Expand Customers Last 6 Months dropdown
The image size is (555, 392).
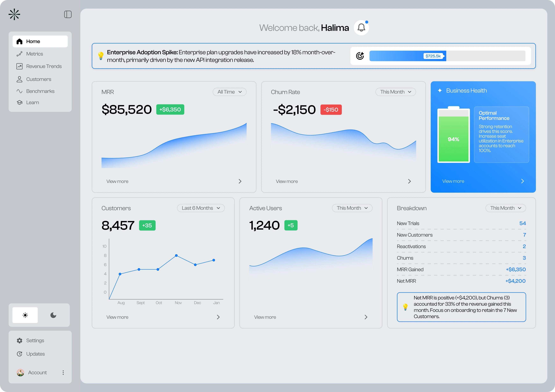pyautogui.click(x=201, y=208)
